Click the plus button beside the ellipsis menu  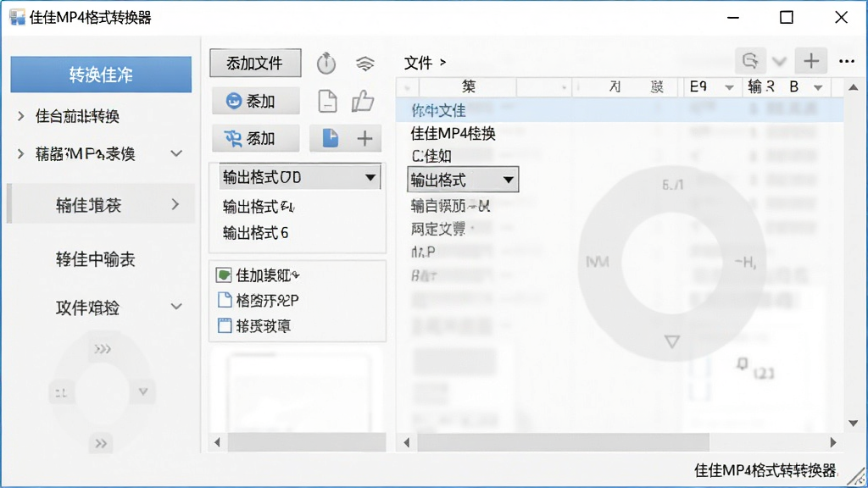pos(811,61)
